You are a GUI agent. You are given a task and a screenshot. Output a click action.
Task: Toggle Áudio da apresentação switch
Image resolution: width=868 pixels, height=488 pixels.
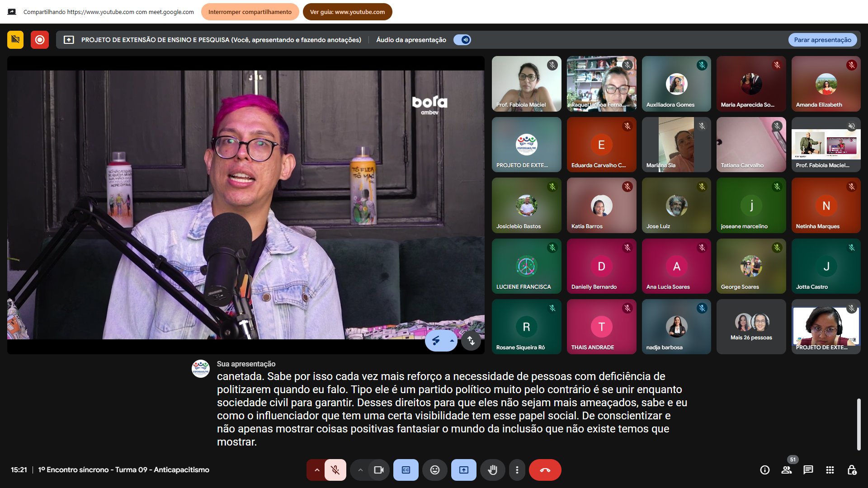462,40
